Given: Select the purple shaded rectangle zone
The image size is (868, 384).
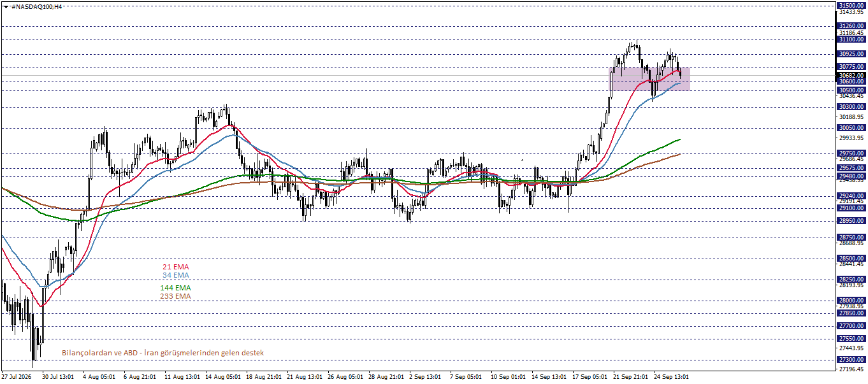Looking at the screenshot, I should (x=649, y=78).
